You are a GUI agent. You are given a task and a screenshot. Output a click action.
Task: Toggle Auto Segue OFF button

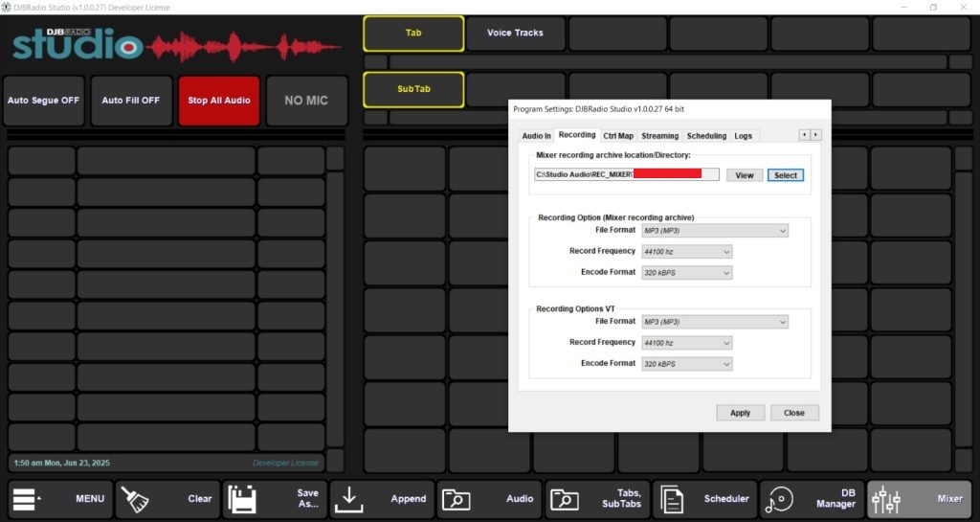point(44,101)
